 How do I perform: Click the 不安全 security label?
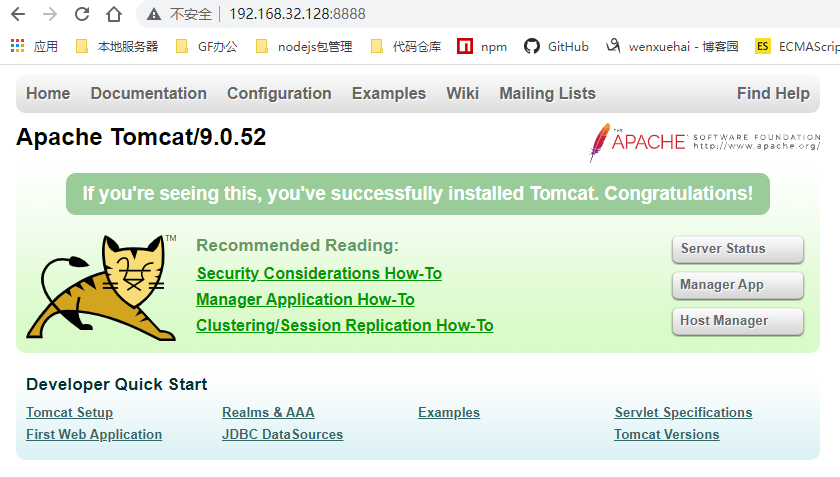coord(191,14)
